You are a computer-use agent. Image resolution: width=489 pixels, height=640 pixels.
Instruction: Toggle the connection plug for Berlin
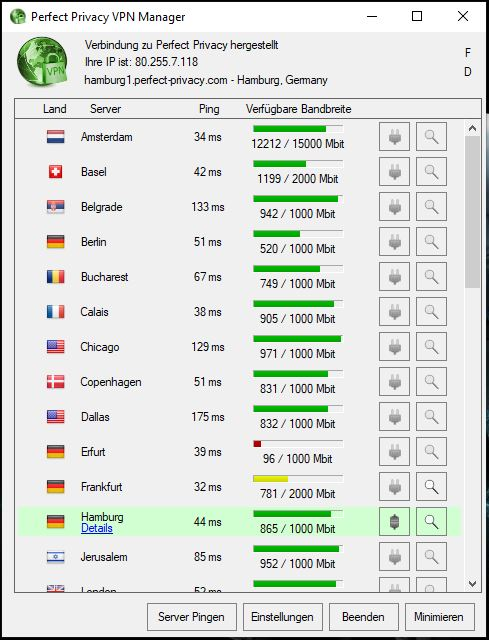[394, 242]
